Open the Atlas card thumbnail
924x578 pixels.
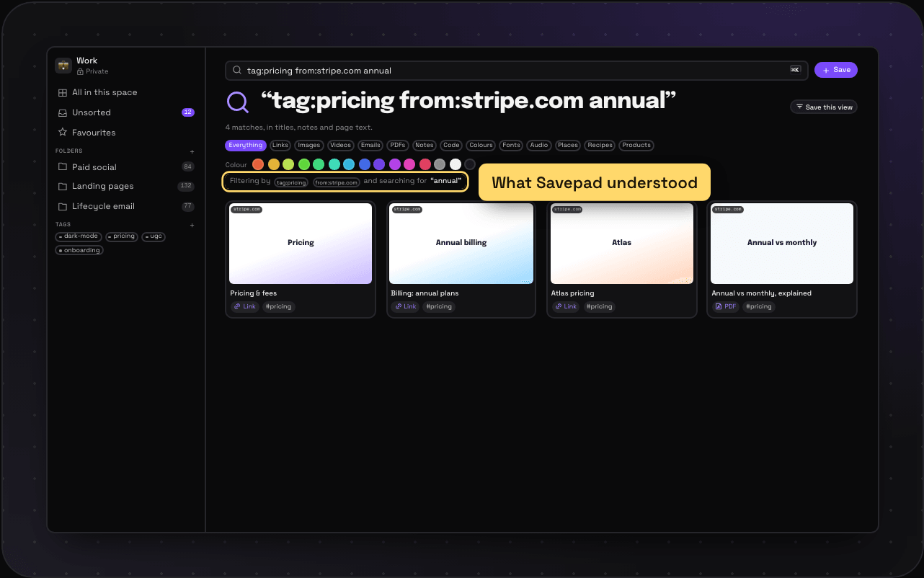[x=622, y=244]
